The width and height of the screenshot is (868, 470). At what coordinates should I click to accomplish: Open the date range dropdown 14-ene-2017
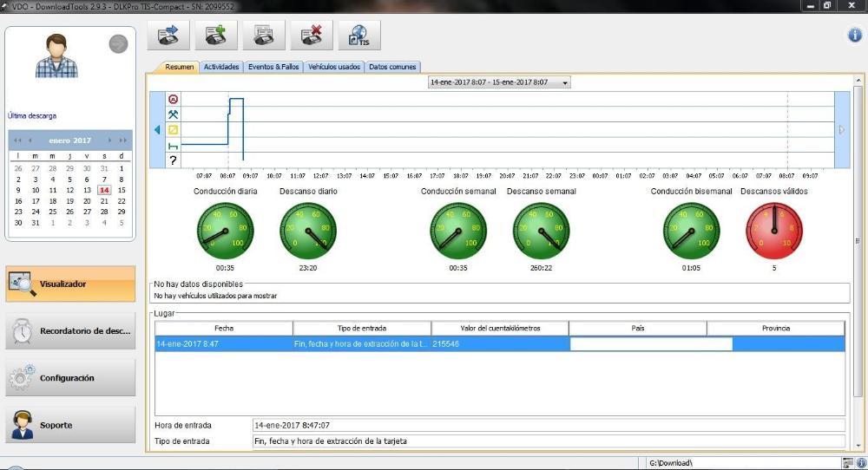click(x=499, y=82)
